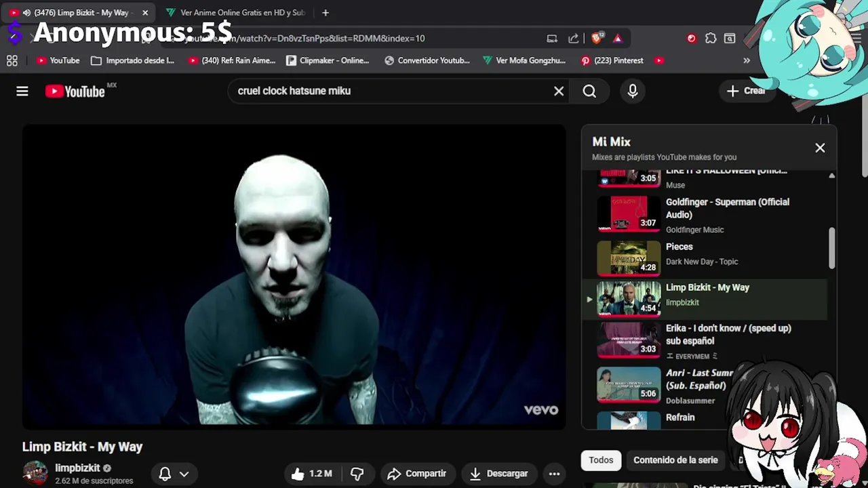Open Pieces video thumbnail
Viewport: 868px width, 488px height.
(x=629, y=258)
